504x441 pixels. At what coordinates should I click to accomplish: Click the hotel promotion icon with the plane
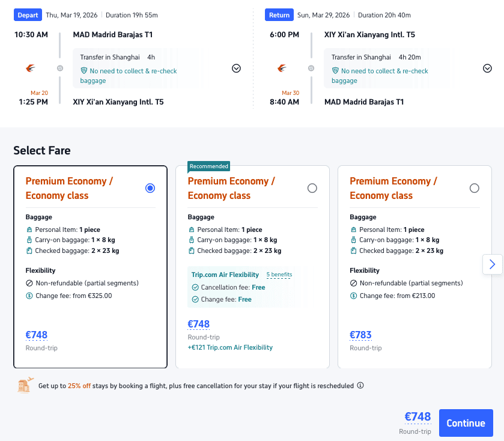25,386
